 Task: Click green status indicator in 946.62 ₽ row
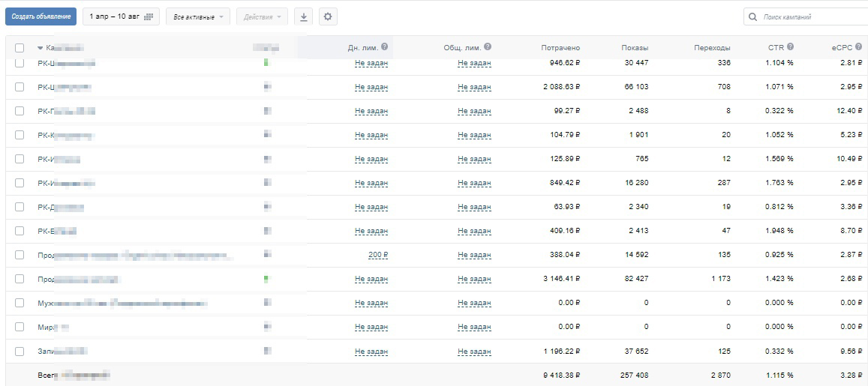(266, 62)
